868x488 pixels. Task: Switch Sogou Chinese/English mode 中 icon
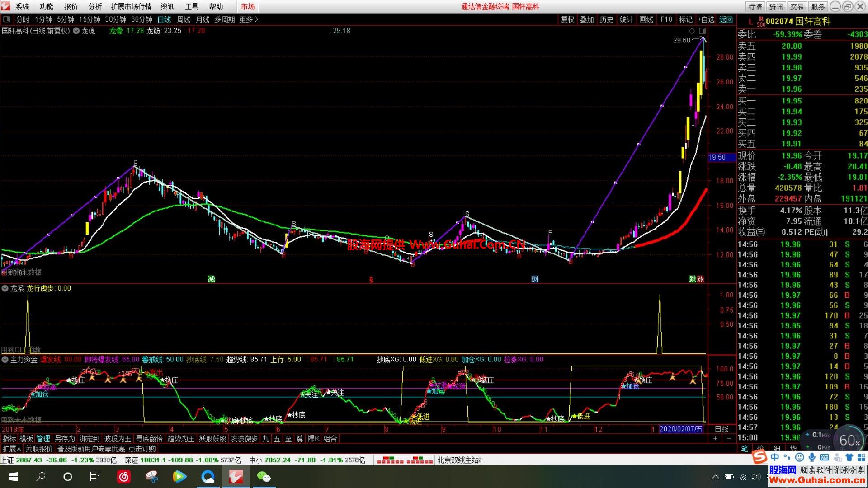(775, 457)
